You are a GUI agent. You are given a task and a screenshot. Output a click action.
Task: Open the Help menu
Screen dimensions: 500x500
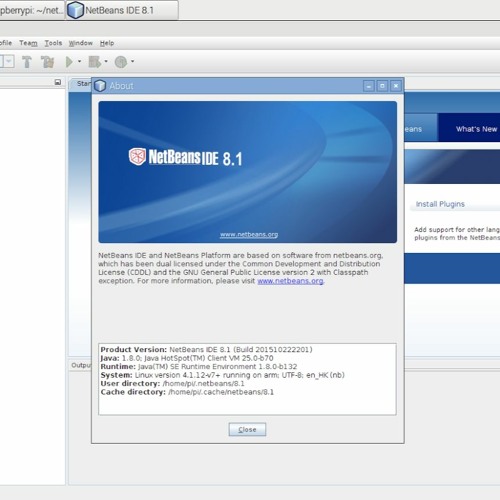tap(107, 43)
